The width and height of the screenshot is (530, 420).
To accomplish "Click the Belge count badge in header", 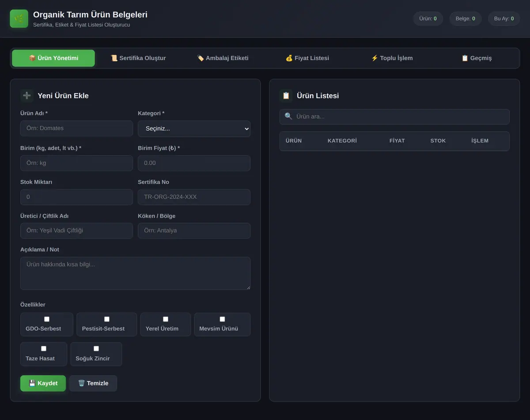I will click(466, 19).
